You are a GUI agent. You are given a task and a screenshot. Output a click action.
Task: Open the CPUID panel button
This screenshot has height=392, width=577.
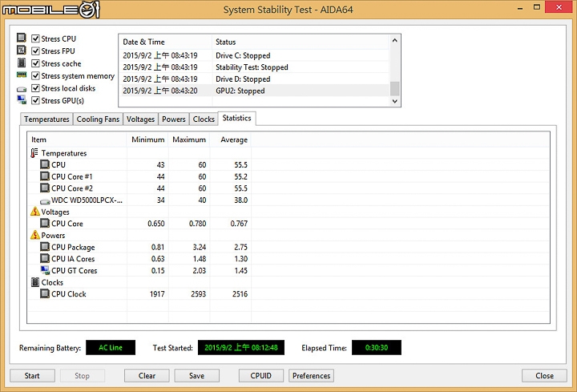point(261,376)
